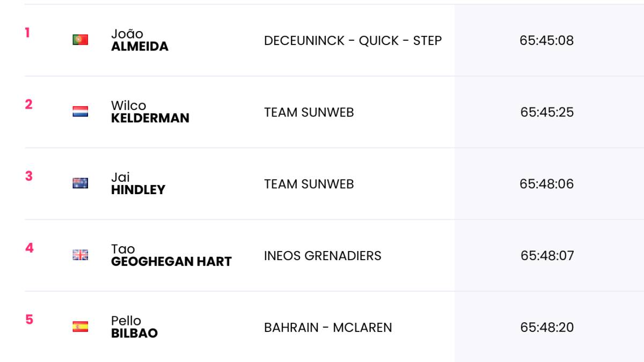Screen dimensions: 644x362
Task: Click rank number 1
Action: (x=27, y=33)
